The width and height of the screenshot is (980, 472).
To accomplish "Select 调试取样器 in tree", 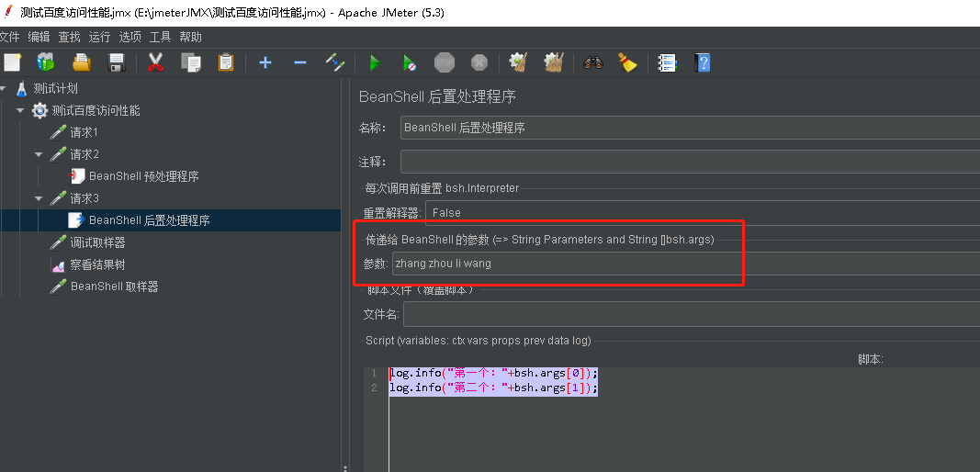I will [x=97, y=242].
